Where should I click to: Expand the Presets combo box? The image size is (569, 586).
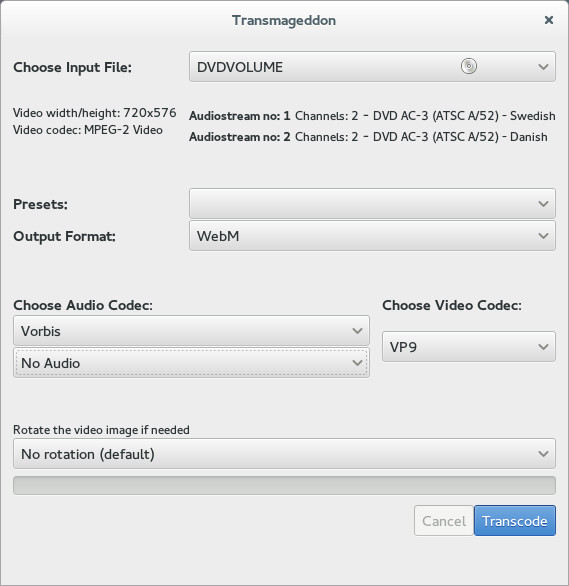click(372, 204)
